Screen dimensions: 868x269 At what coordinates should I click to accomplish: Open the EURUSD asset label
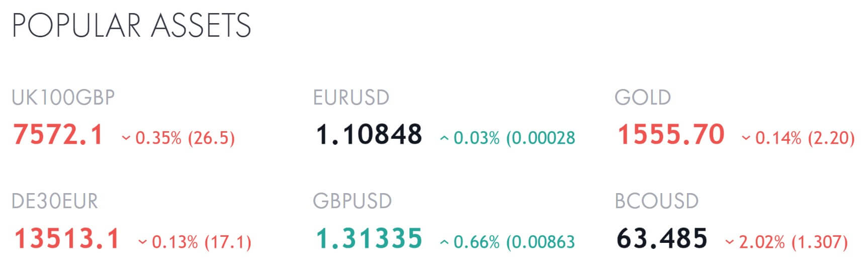pyautogui.click(x=351, y=98)
